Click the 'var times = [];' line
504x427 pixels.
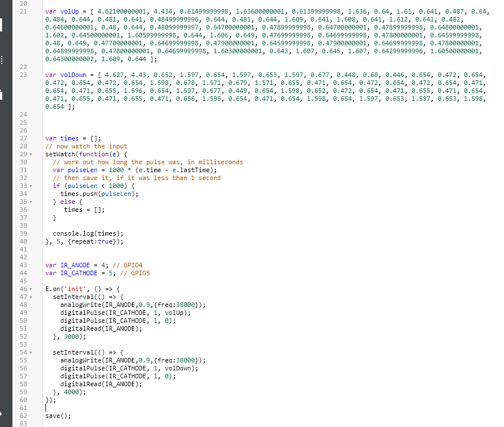point(73,138)
